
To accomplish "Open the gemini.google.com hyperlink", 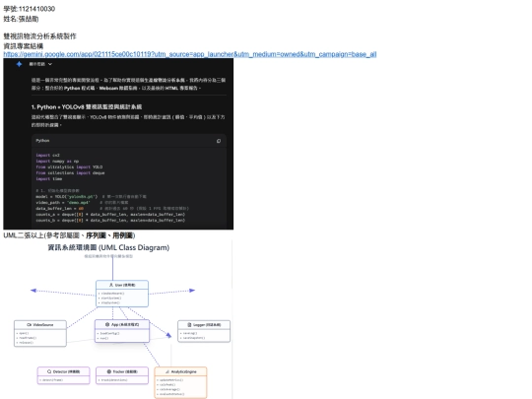I will 190,54.
